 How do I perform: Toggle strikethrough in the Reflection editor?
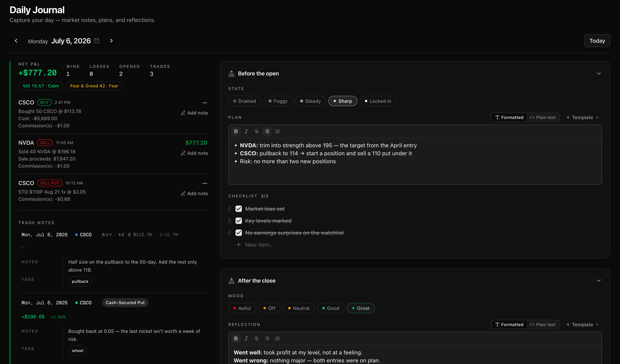(x=257, y=339)
